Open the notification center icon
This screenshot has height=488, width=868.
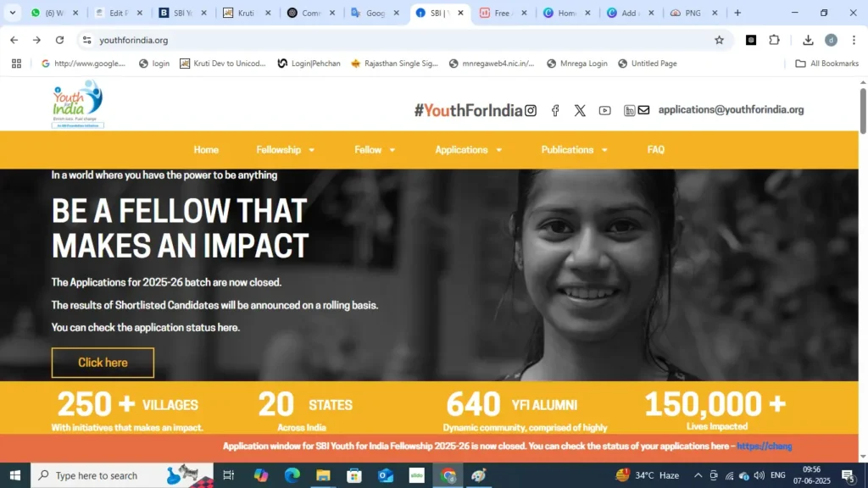coord(849,475)
